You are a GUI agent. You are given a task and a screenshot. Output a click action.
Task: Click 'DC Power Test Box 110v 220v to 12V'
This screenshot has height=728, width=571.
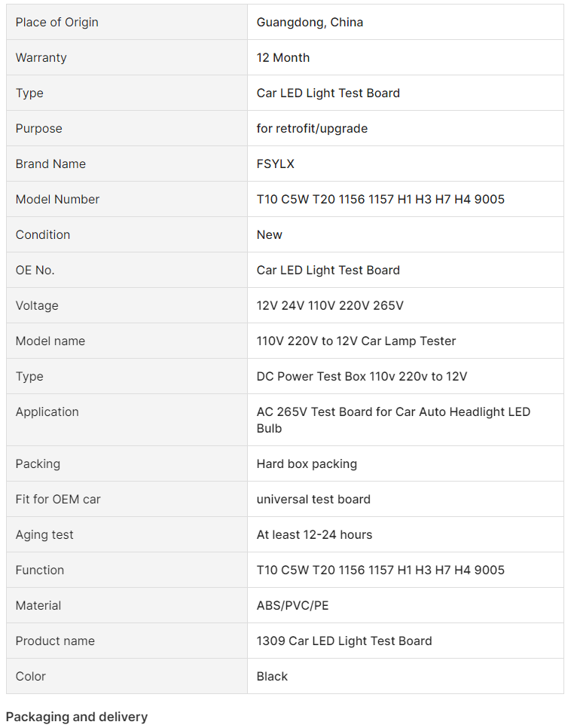(x=362, y=377)
